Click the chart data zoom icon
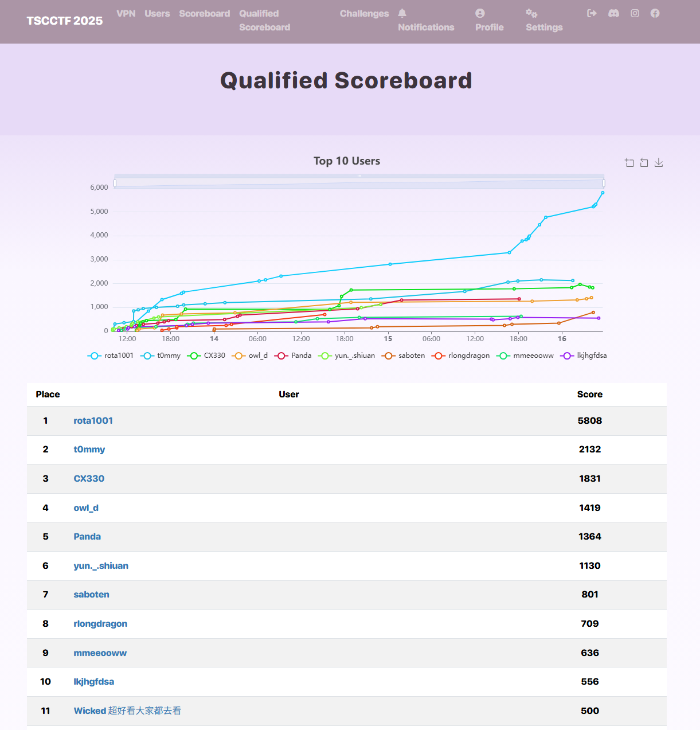This screenshot has height=730, width=700. click(x=629, y=163)
